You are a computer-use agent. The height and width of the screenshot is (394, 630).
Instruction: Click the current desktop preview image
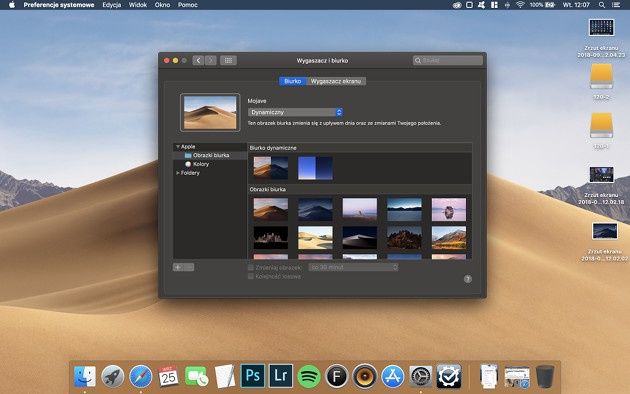210,112
